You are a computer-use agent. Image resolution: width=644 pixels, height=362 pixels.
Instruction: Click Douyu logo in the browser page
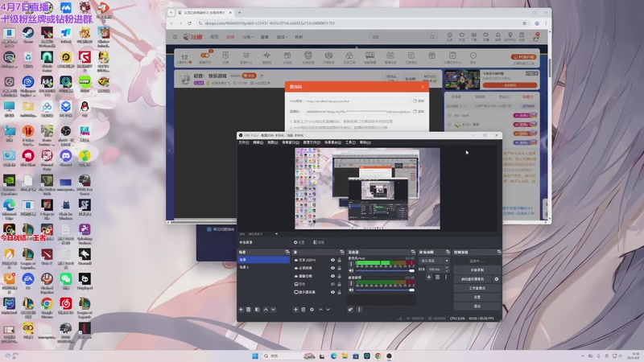coord(192,37)
